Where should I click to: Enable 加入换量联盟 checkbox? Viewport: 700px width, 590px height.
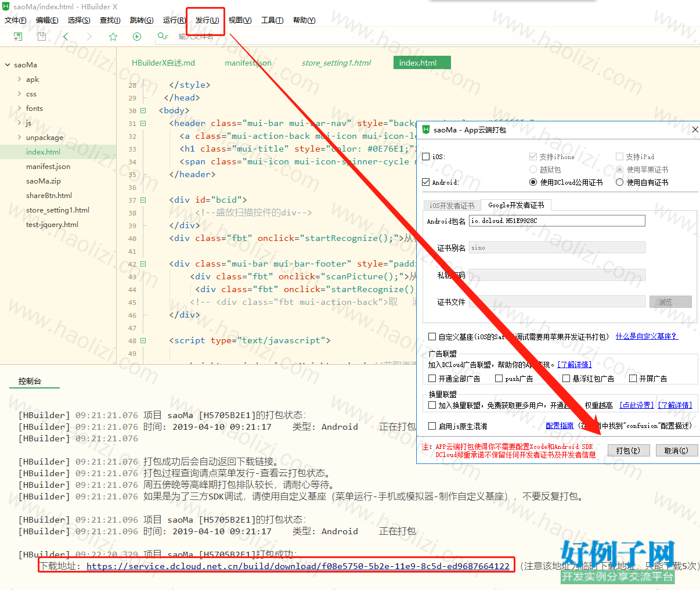432,405
